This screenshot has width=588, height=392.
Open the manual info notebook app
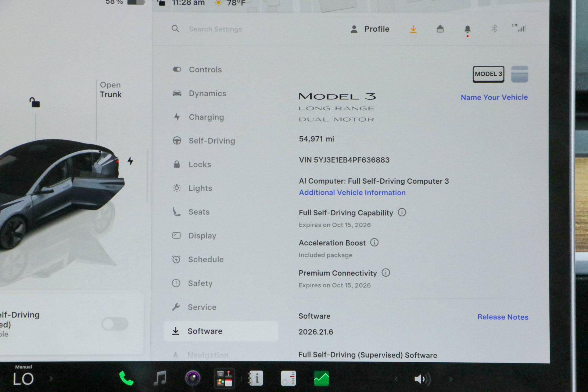256,378
